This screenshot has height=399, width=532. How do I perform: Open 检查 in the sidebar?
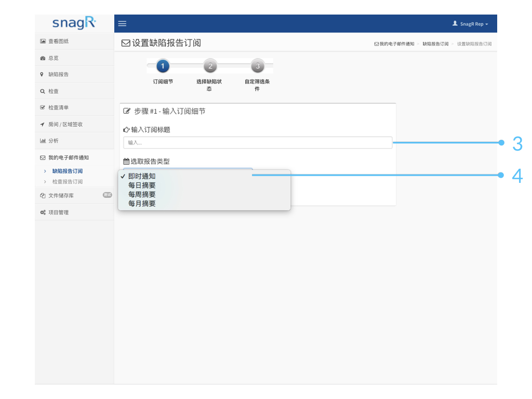click(74, 91)
